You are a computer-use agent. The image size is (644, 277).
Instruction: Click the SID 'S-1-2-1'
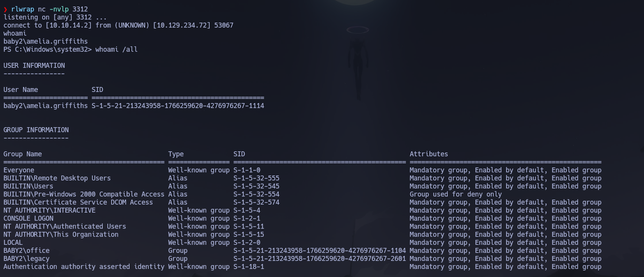(x=247, y=218)
